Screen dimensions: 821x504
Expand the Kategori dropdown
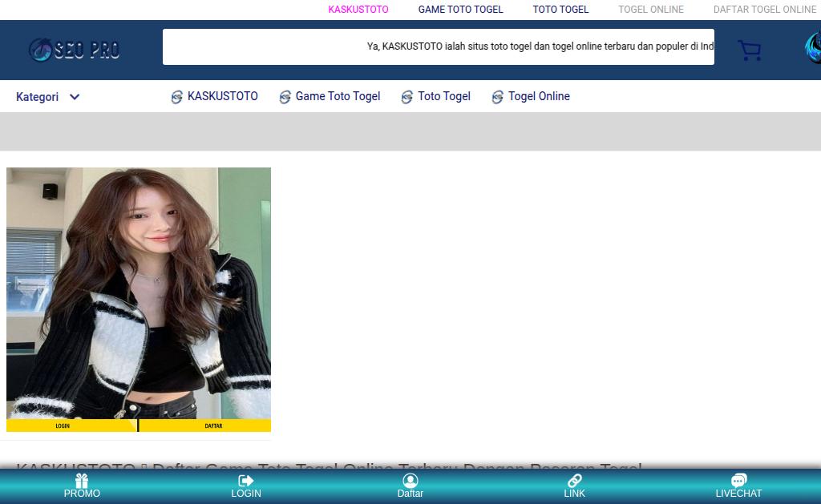(x=47, y=97)
